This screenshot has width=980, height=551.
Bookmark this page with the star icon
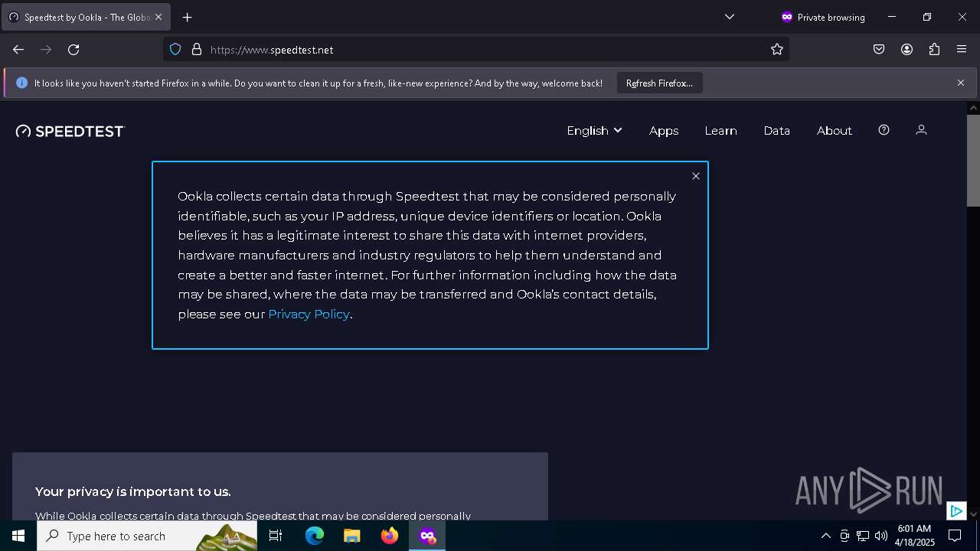click(777, 50)
